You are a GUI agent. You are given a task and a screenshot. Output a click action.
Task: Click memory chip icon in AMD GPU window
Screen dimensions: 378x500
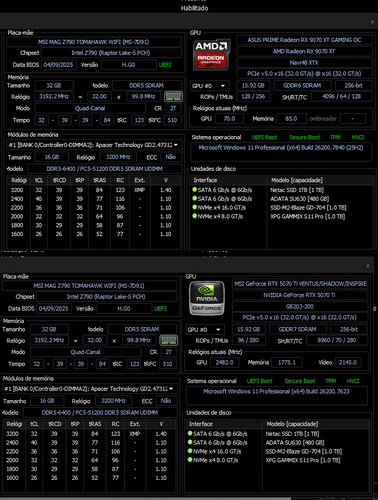coord(173,97)
